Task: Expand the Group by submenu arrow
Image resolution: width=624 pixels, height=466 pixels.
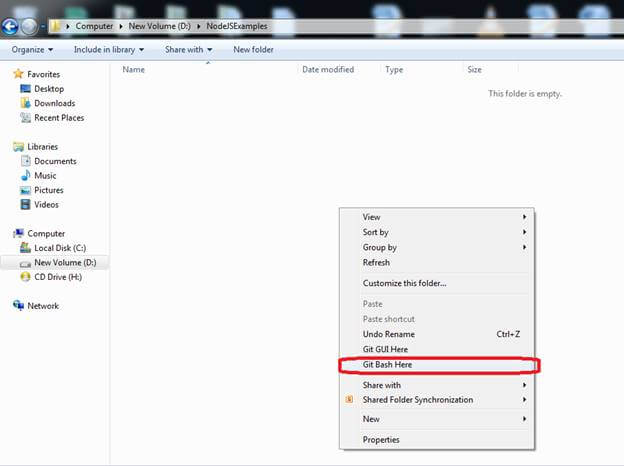Action: click(x=525, y=247)
